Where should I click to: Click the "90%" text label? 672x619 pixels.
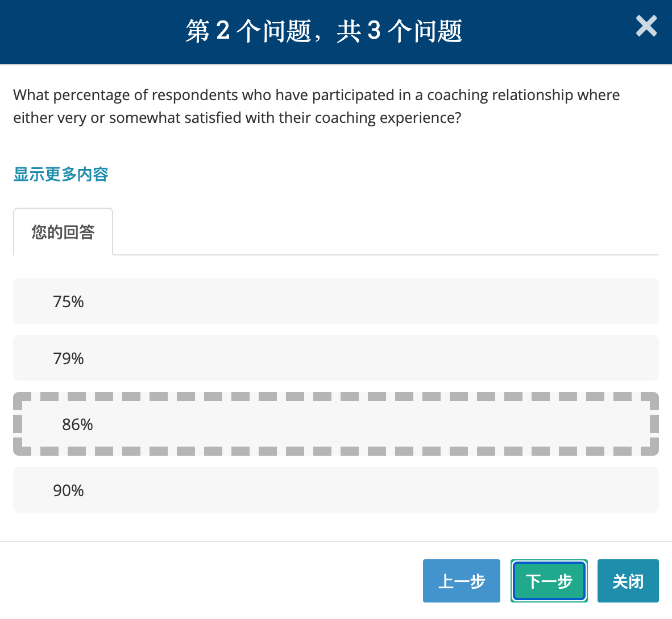68,490
